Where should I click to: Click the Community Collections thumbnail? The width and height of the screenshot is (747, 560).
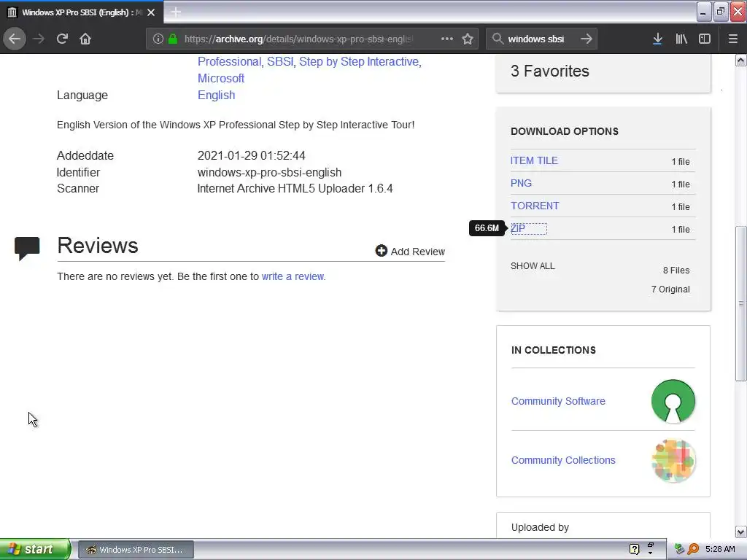click(673, 461)
